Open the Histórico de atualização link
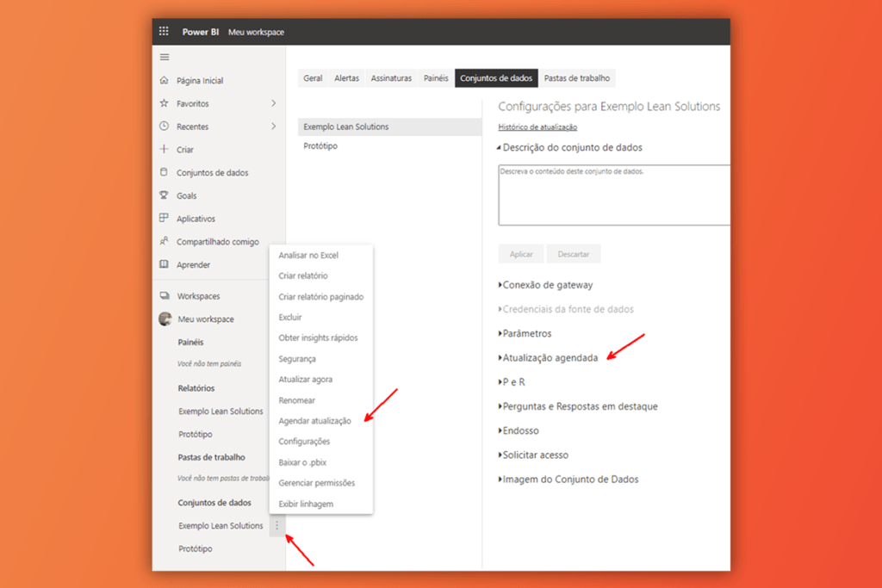Image resolution: width=882 pixels, height=588 pixels. pos(537,127)
